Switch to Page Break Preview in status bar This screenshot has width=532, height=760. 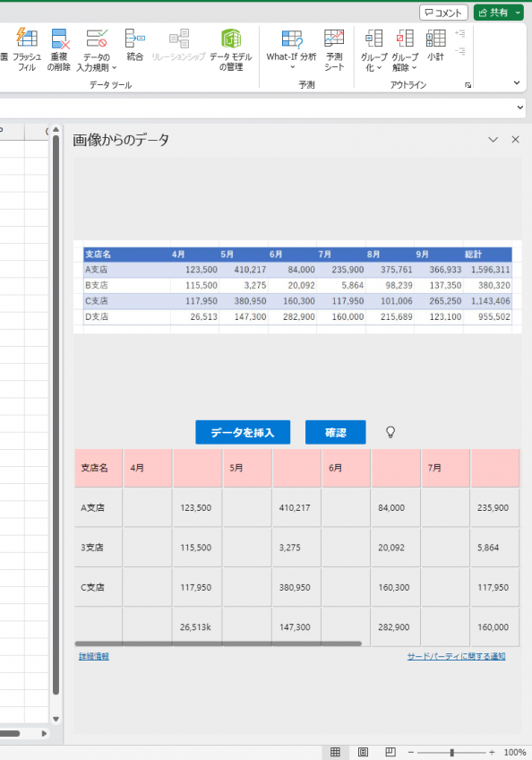[390, 752]
